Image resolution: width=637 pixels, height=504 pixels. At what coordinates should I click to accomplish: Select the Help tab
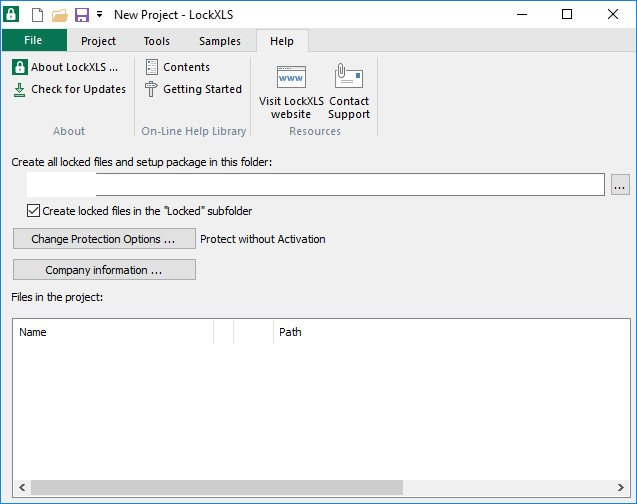click(282, 41)
